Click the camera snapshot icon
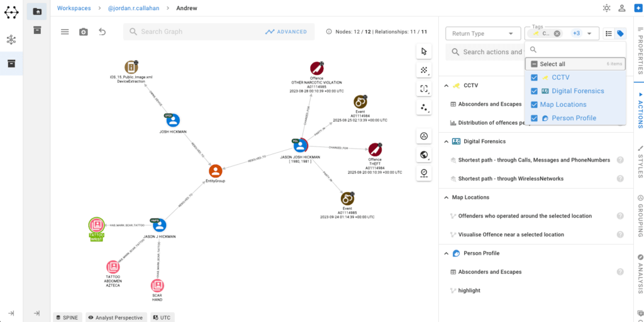Image resolution: width=644 pixels, height=322 pixels. pyautogui.click(x=84, y=31)
